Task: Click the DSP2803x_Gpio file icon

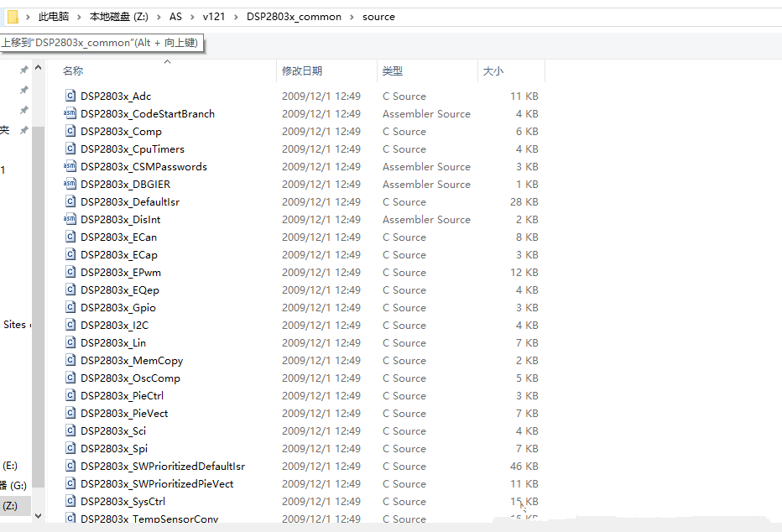Action: click(70, 307)
